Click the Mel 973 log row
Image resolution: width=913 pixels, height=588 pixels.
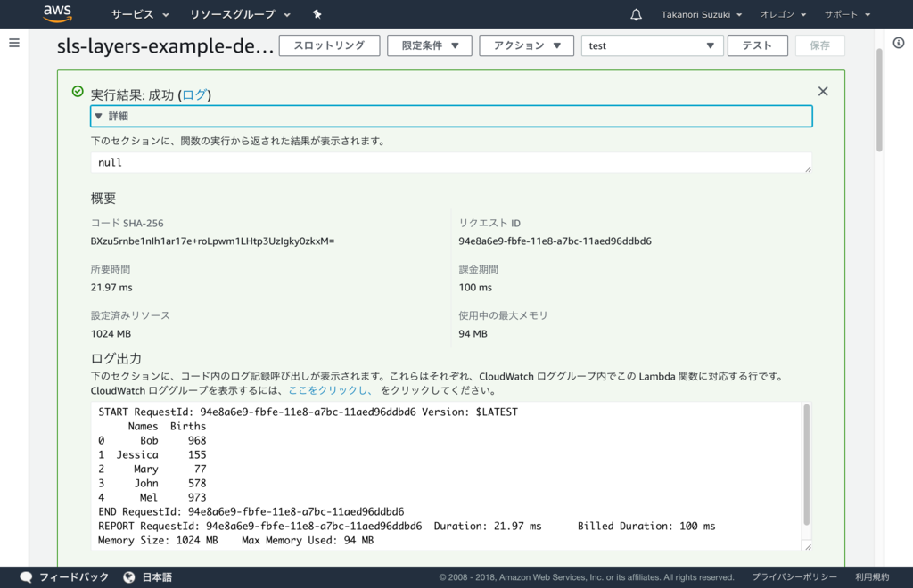click(152, 497)
